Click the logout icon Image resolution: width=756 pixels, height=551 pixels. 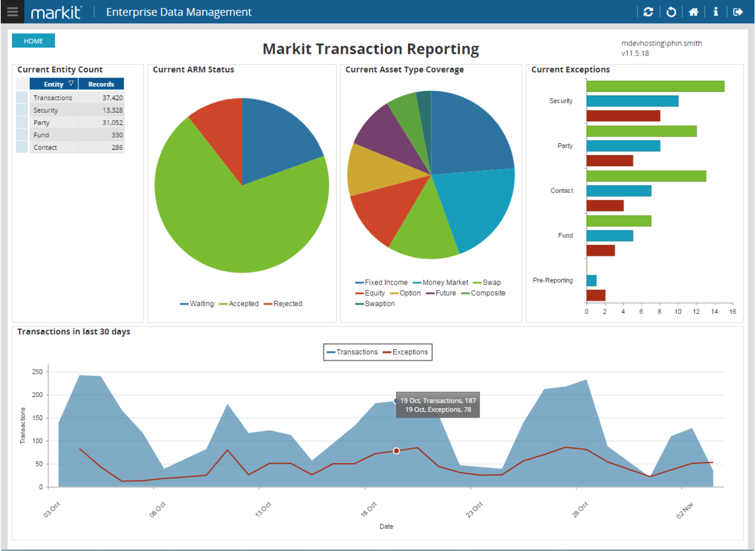point(738,12)
